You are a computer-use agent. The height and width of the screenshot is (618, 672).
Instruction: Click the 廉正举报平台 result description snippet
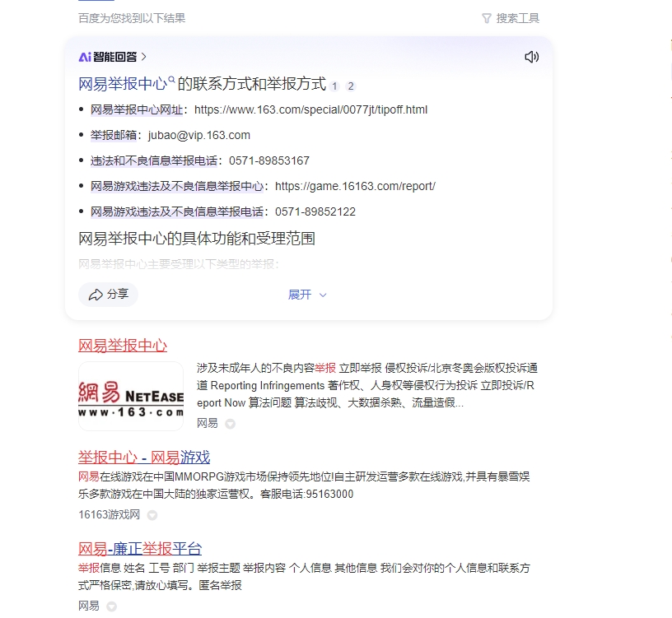click(x=304, y=577)
